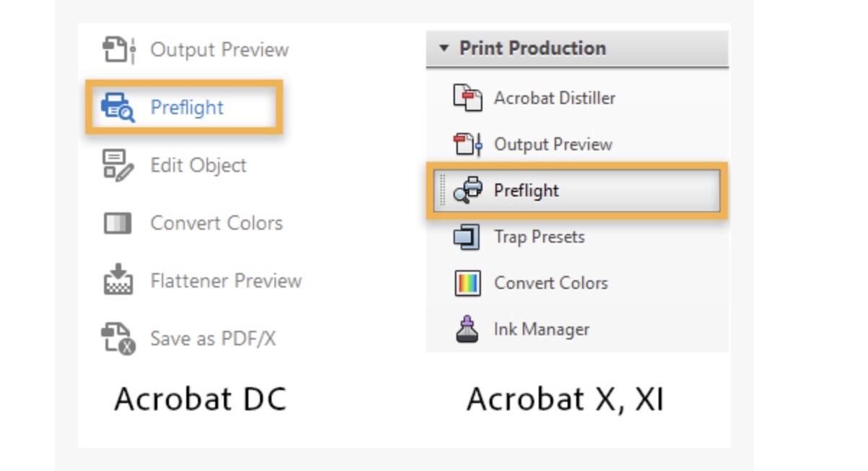Image resolution: width=868 pixels, height=471 pixels.
Task: Click the disclosure triangle next to Print Production
Action: [446, 48]
